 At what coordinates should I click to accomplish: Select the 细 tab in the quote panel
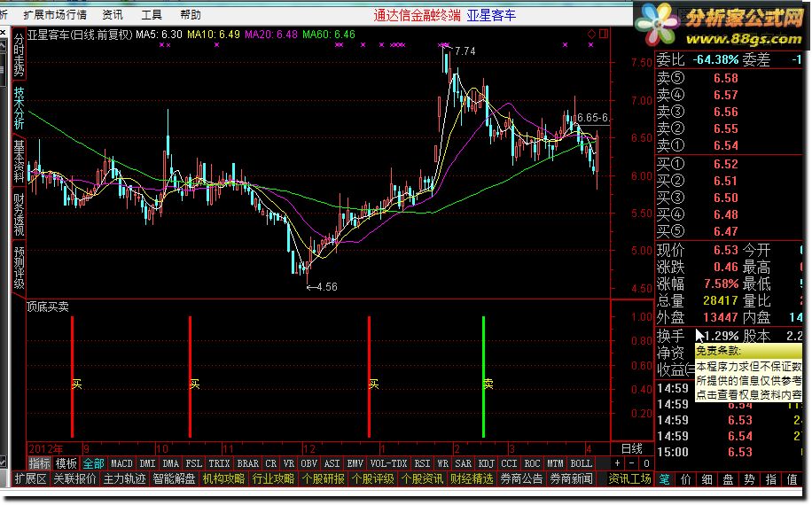tap(707, 479)
